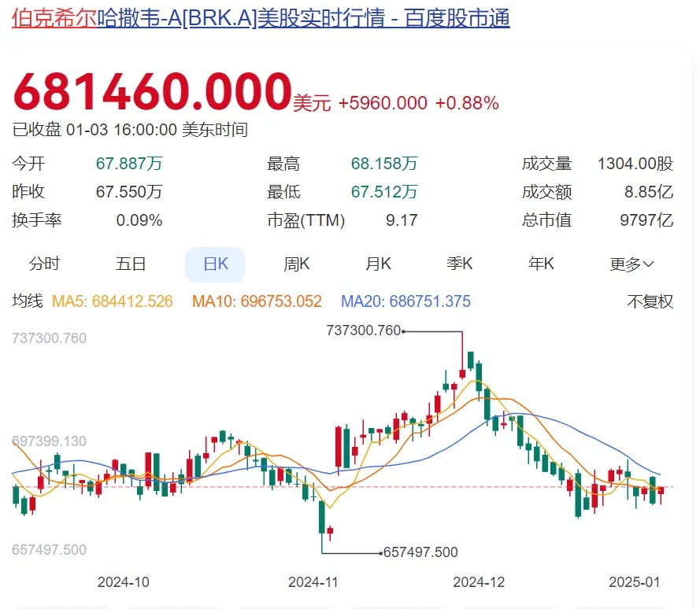Click the 市盈(TTM) value 9.17

tap(402, 220)
